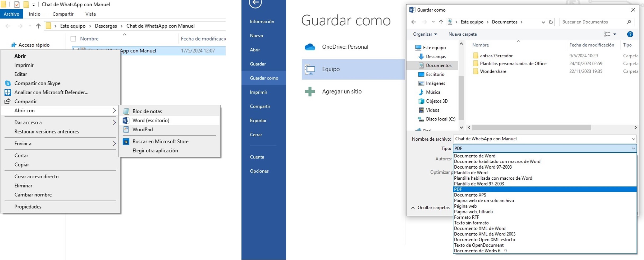Screen dimensions: 644x260
Task: Open the Archivo tab in Explorer
Action: coord(11,14)
